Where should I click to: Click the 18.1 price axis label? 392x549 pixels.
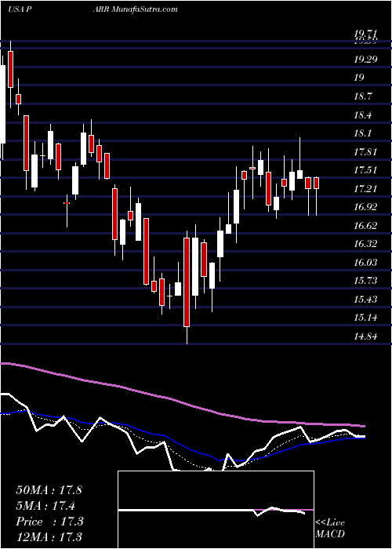click(362, 133)
